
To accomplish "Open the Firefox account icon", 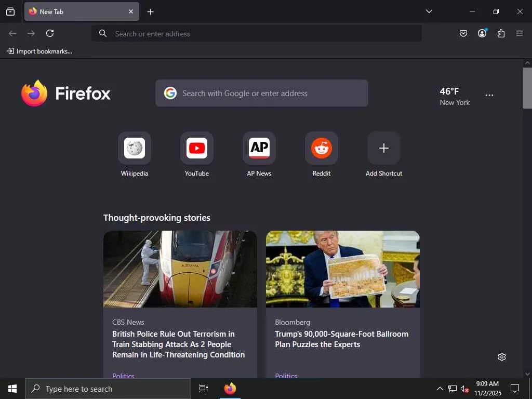I will coord(482,33).
